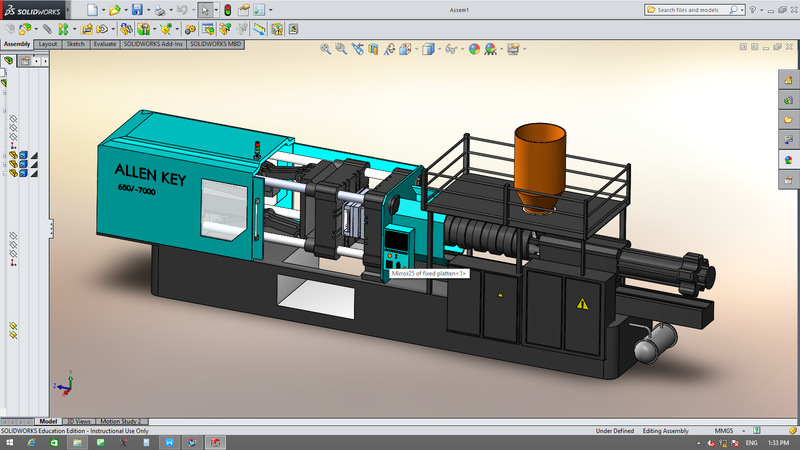Toggle the Hide/Show Items glasses icon
Viewport: 800px width, 450px height.
point(451,49)
